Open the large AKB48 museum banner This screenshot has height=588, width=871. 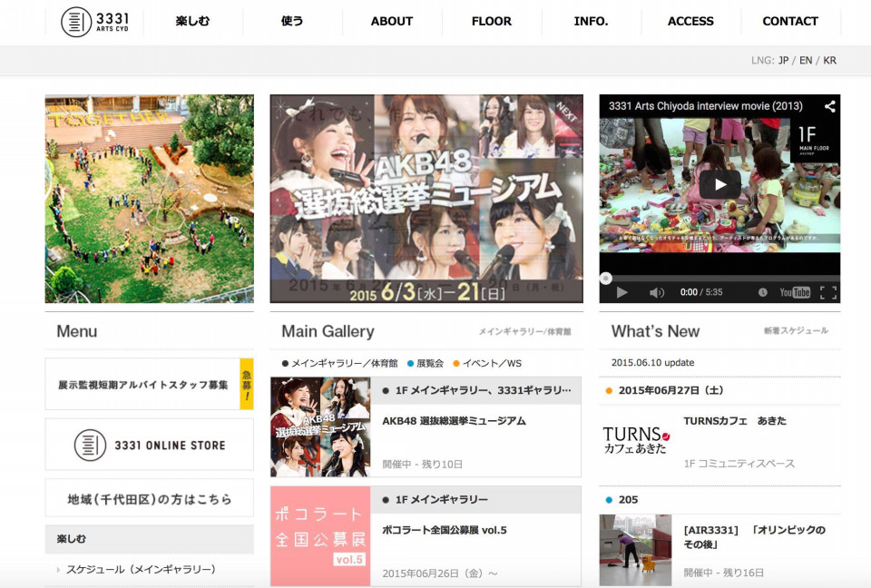426,199
